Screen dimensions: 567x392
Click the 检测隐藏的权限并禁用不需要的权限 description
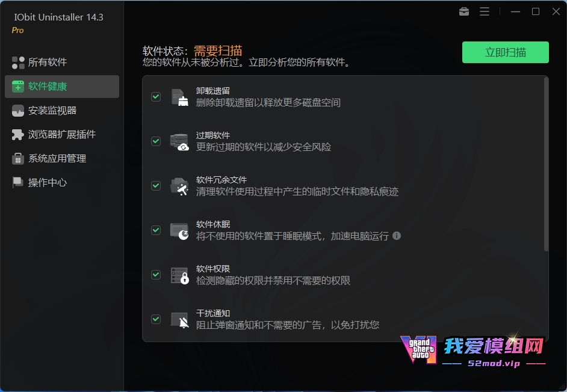(273, 281)
